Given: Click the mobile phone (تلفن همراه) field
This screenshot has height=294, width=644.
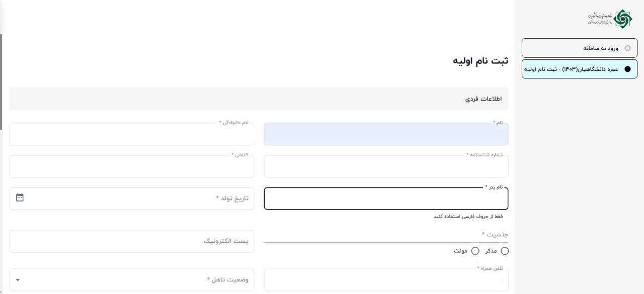Looking at the screenshot, I should pos(386,279).
